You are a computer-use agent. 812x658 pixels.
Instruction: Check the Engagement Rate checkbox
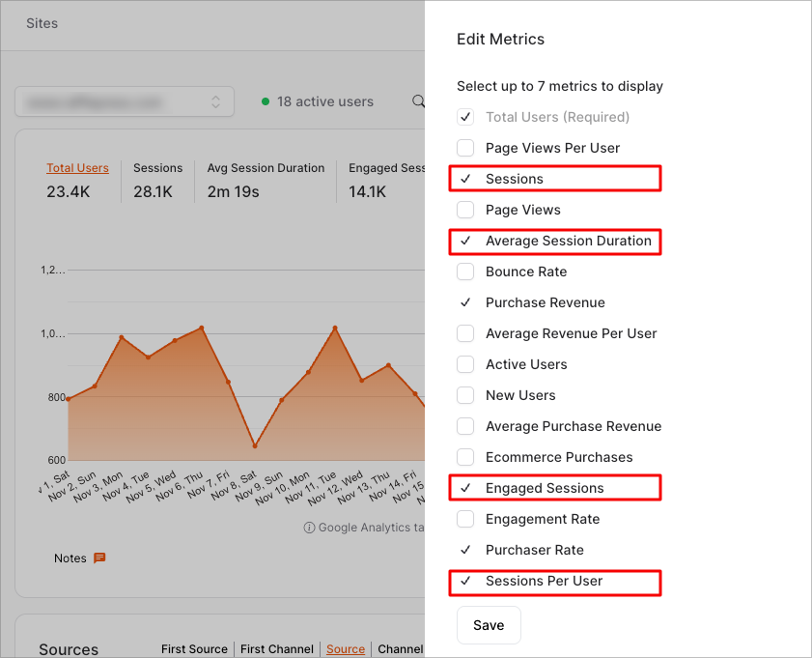pos(465,519)
